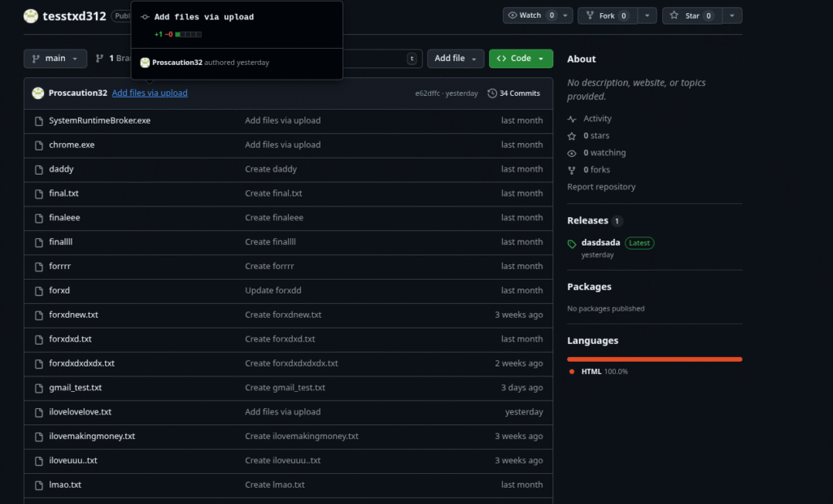The image size is (833, 504).
Task: Click the tag icon next to dasdsada release
Action: click(572, 243)
